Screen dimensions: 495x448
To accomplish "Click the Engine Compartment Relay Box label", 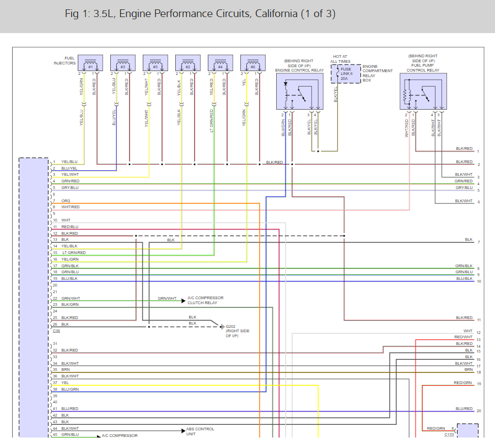I will [x=378, y=73].
